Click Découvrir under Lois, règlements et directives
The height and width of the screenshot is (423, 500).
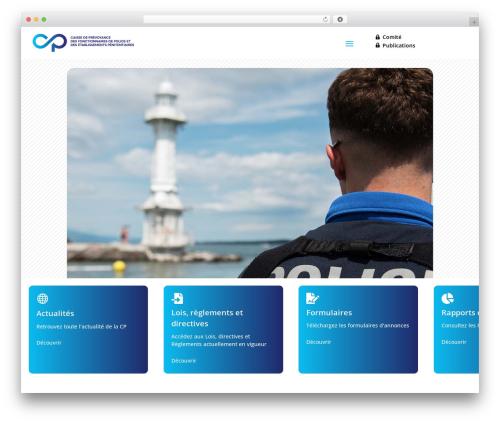184,361
